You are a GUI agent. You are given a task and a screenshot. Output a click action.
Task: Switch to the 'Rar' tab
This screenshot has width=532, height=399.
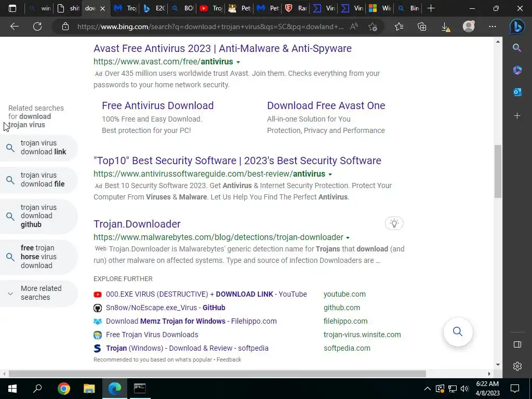pyautogui.click(x=296, y=8)
